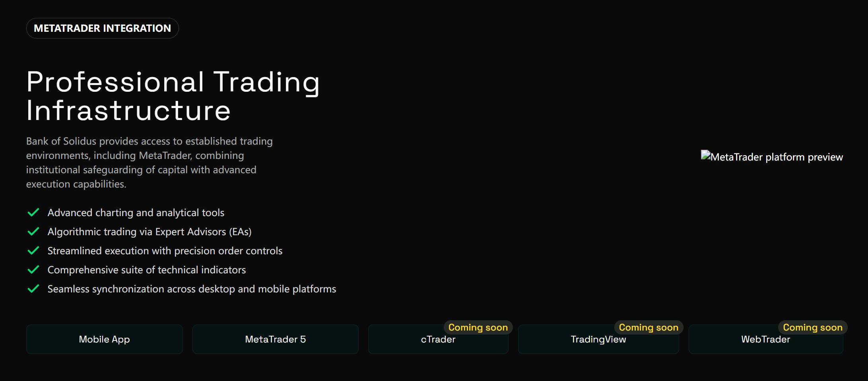Click checkmark icon beside Advanced charting
The height and width of the screenshot is (381, 868).
[x=33, y=213]
